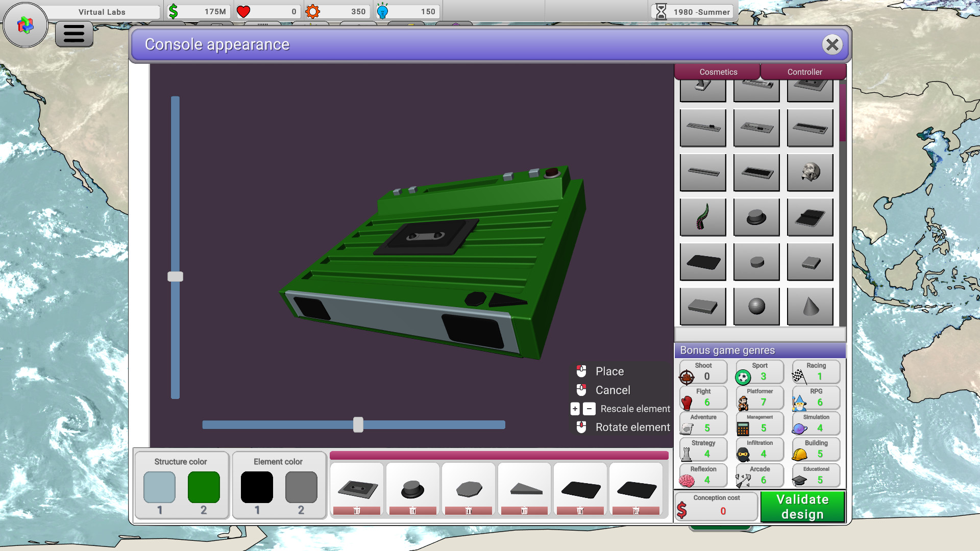This screenshot has height=551, width=980.
Task: Delete the cassette element from list
Action: (x=357, y=511)
